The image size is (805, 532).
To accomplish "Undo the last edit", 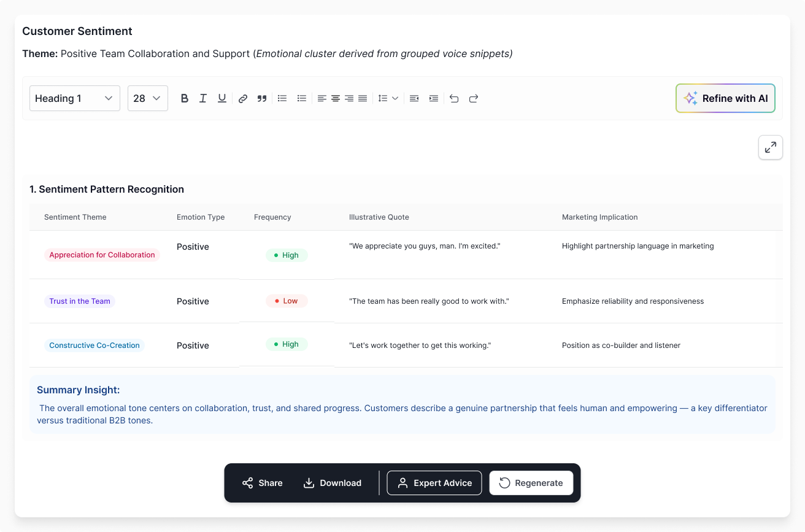I will click(454, 98).
